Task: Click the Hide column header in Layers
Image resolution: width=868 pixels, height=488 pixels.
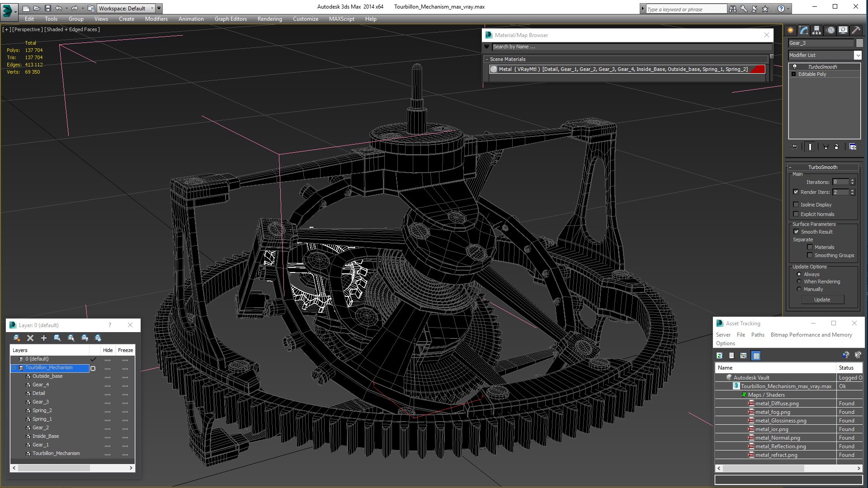Action: click(108, 350)
